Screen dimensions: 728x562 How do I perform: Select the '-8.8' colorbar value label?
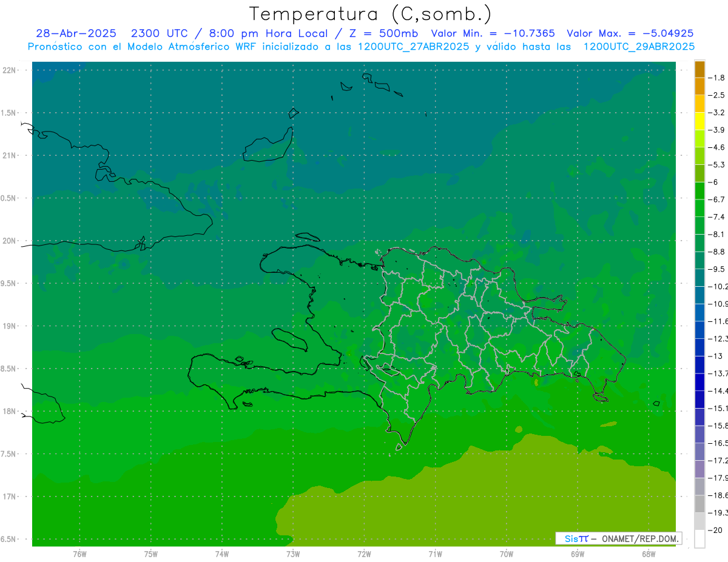[718, 252]
